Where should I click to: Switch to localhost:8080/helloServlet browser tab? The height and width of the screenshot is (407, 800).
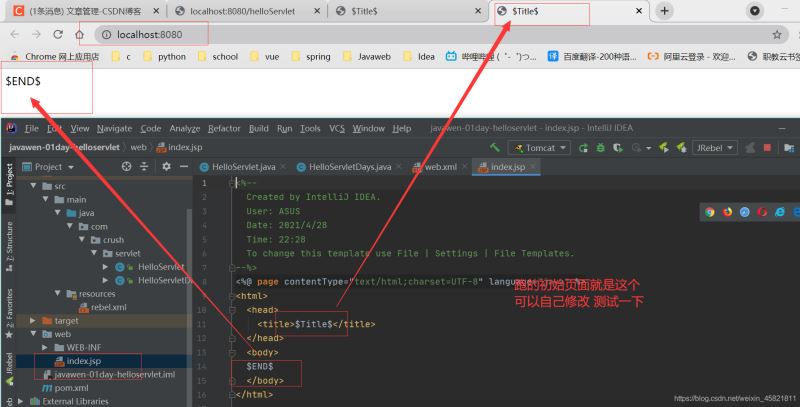click(x=247, y=11)
